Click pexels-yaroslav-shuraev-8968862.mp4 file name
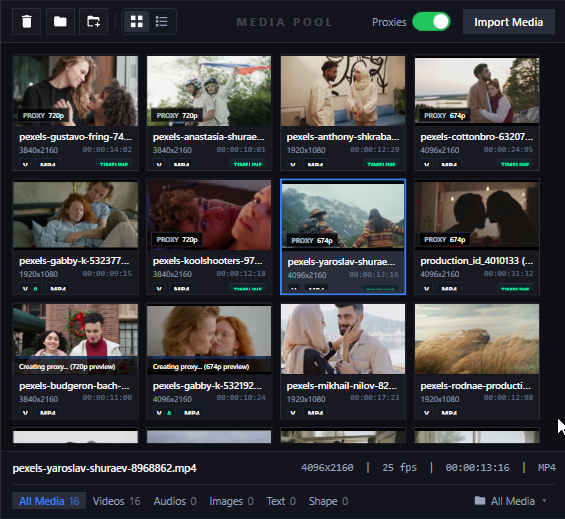Image resolution: width=565 pixels, height=519 pixels. click(x=104, y=468)
